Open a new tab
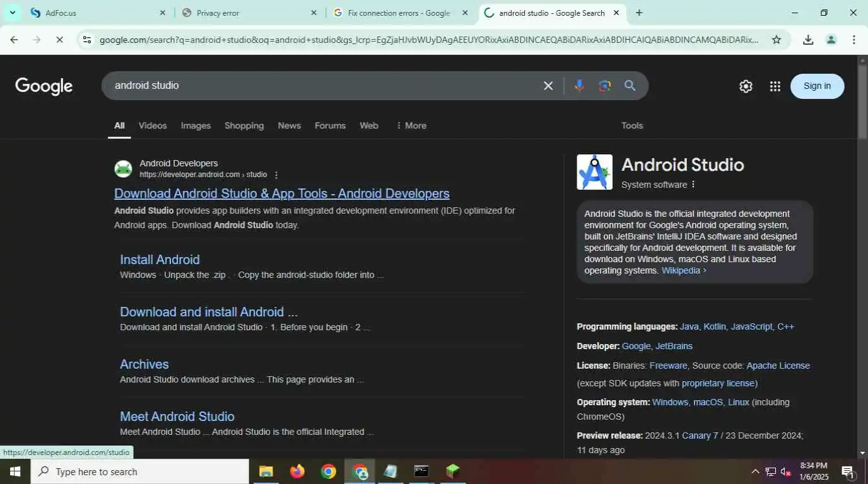This screenshot has width=868, height=484. point(639,13)
